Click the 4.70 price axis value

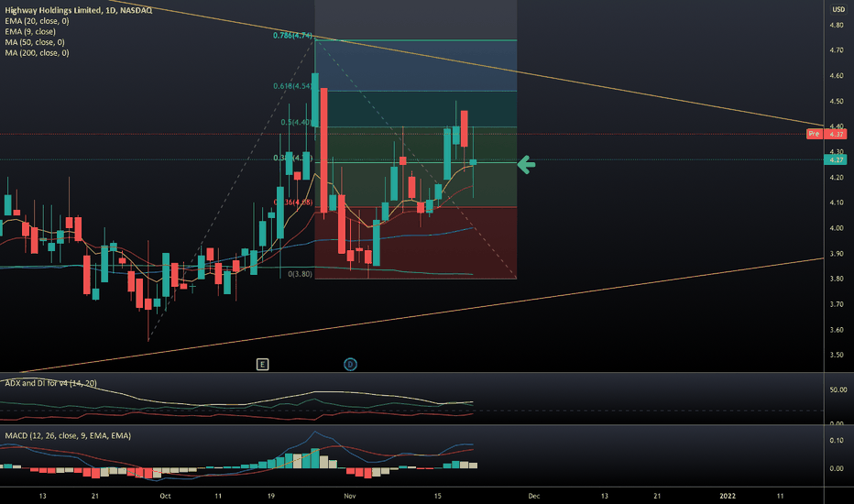pos(837,50)
